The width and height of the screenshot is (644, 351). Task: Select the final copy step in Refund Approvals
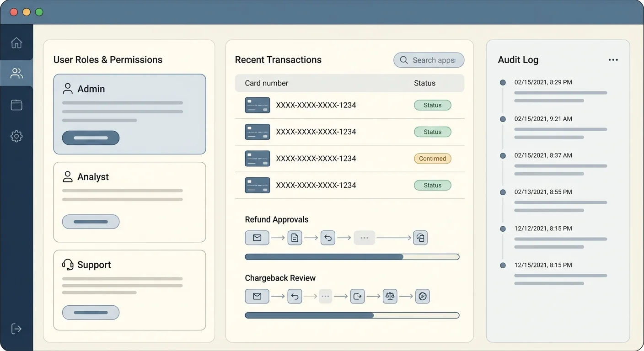pos(420,238)
